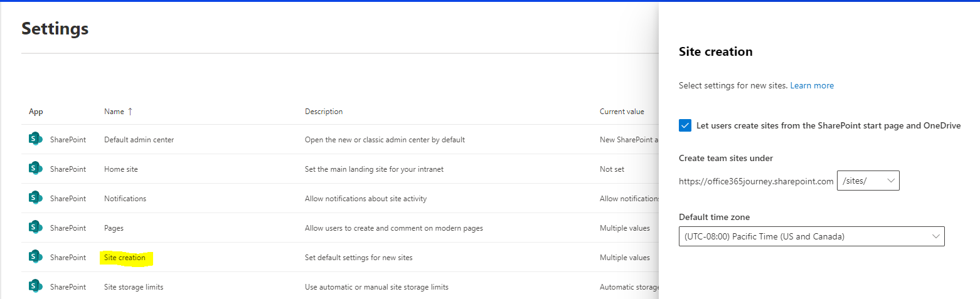Click the Description column header
The width and height of the screenshot is (980, 299).
click(x=324, y=112)
